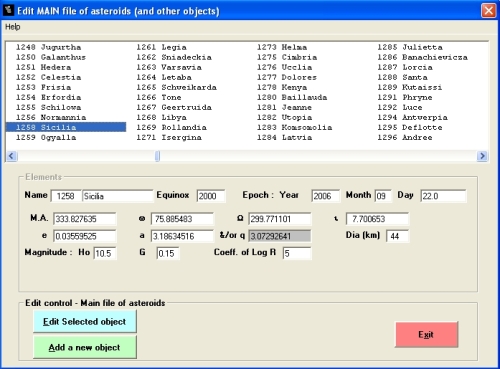The height and width of the screenshot is (369, 500).
Task: Close the asteroid editor window
Action: [489, 11]
